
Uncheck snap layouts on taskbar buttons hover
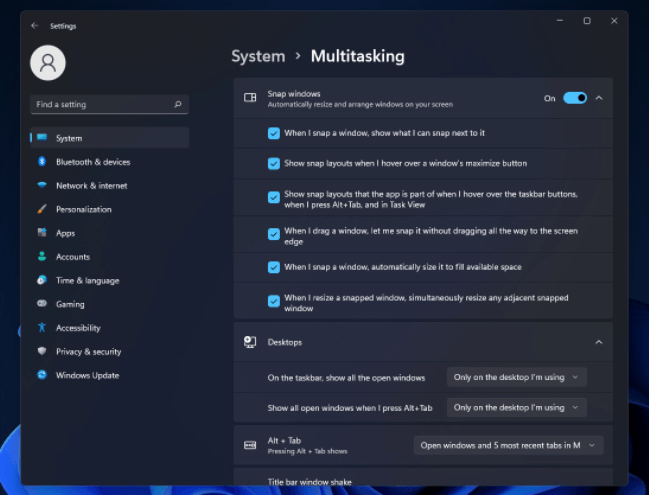coord(274,197)
